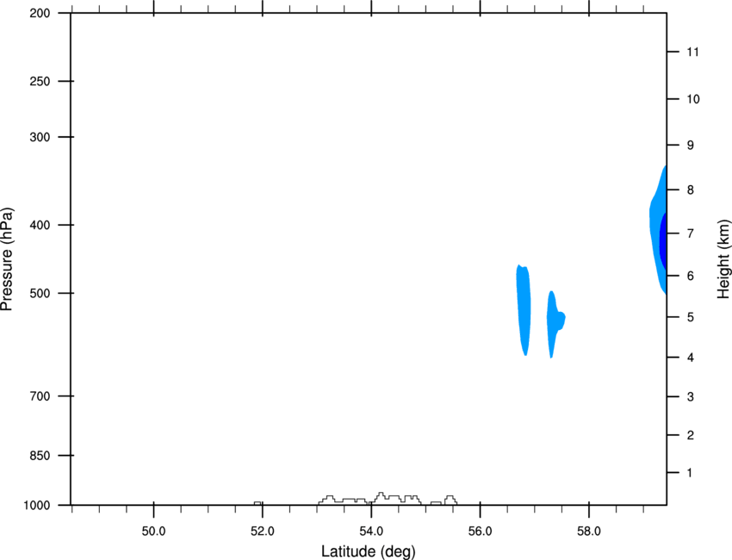
Task: Click the 7 km height label
Action: click(x=691, y=233)
